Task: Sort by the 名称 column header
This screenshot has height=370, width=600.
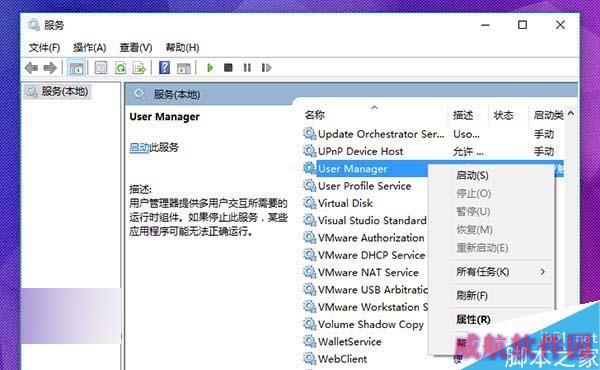Action: click(x=315, y=115)
